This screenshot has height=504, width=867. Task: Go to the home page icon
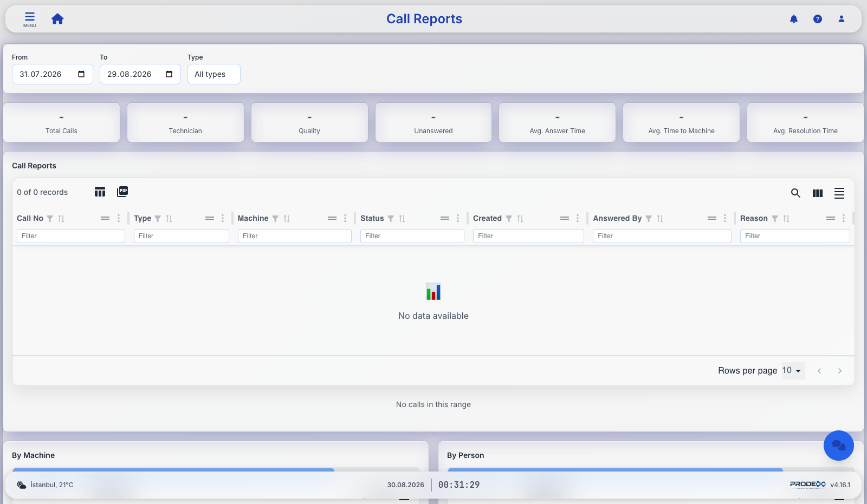point(57,19)
